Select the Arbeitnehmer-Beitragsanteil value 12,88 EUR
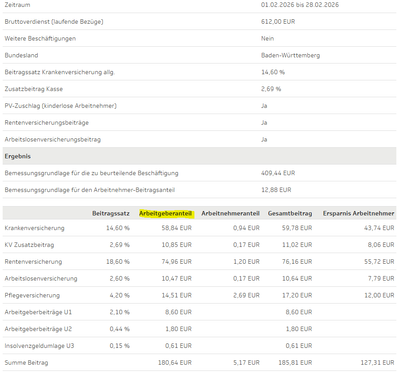399x372 pixels. [276, 190]
